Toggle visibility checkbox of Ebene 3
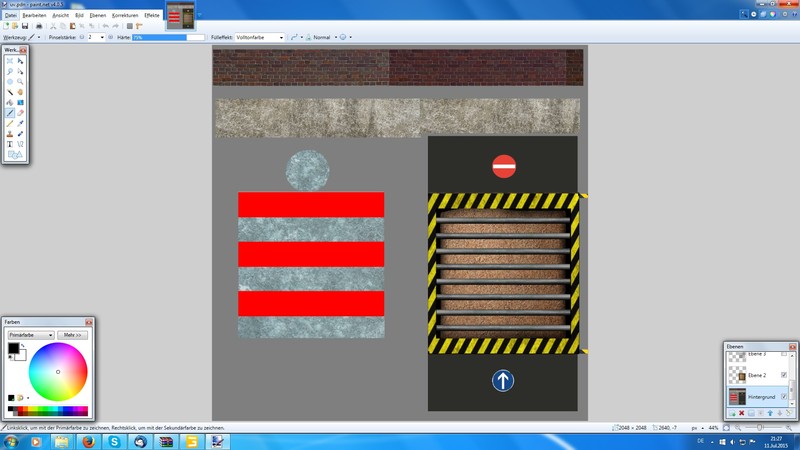The height and width of the screenshot is (450, 800). pos(783,355)
